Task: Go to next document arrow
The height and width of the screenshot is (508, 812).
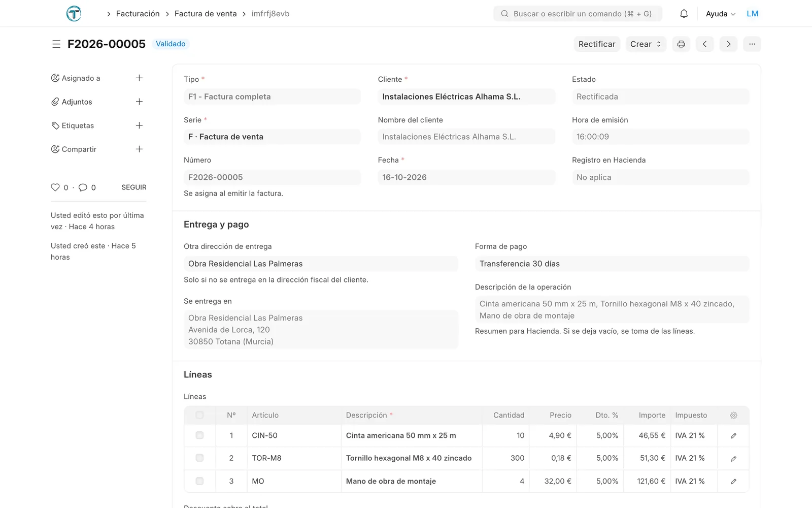Action: coord(728,44)
